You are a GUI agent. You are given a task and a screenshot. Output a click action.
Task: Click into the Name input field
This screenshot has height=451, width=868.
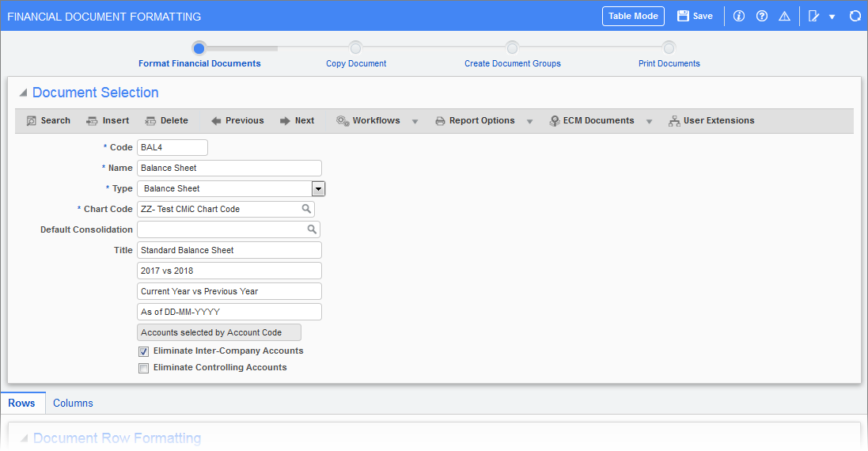(229, 169)
